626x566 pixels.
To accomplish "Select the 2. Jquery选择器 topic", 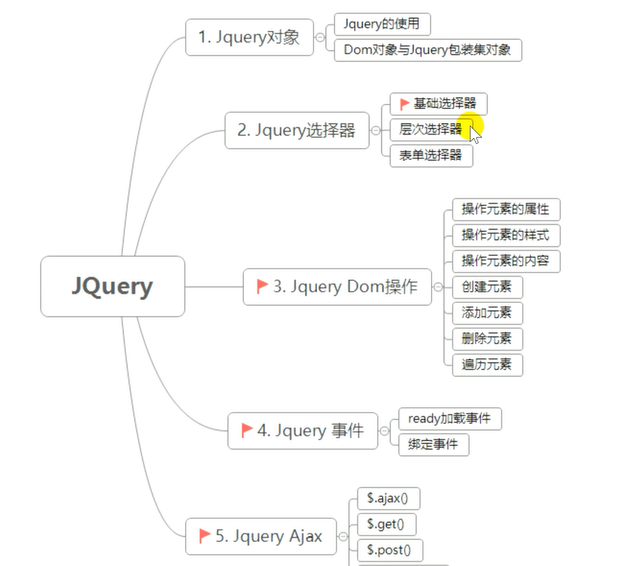I will click(x=297, y=131).
